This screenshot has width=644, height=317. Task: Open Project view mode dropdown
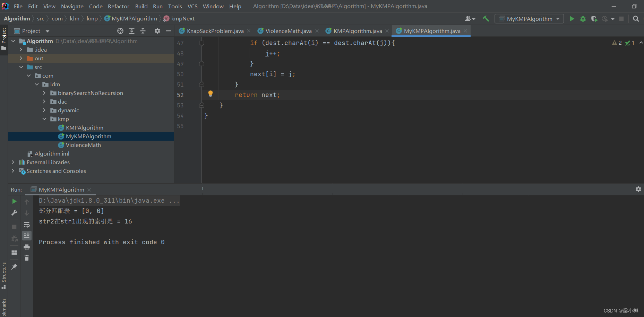pos(48,31)
